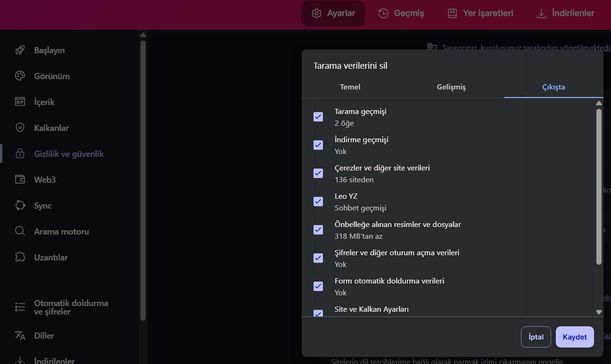Click the managed-by-organization building icon
611x364 pixels.
tap(432, 47)
